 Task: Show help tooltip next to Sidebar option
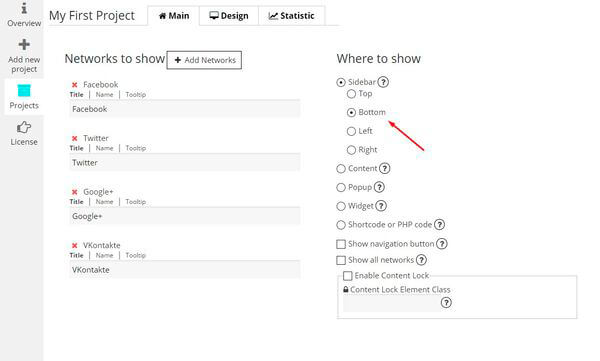[383, 82]
